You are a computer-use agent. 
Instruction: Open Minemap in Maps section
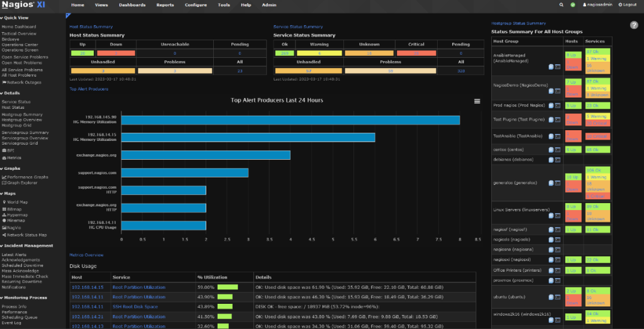tap(14, 220)
